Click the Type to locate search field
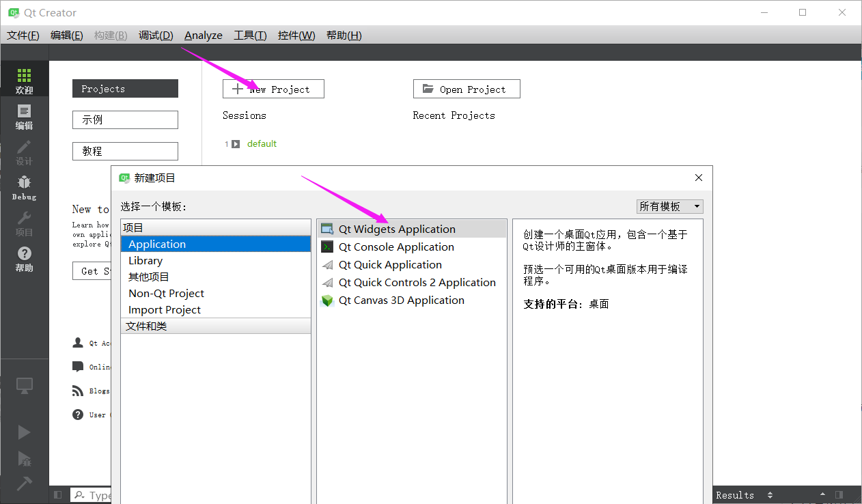Viewport: 862px width, 504px height. (x=92, y=495)
